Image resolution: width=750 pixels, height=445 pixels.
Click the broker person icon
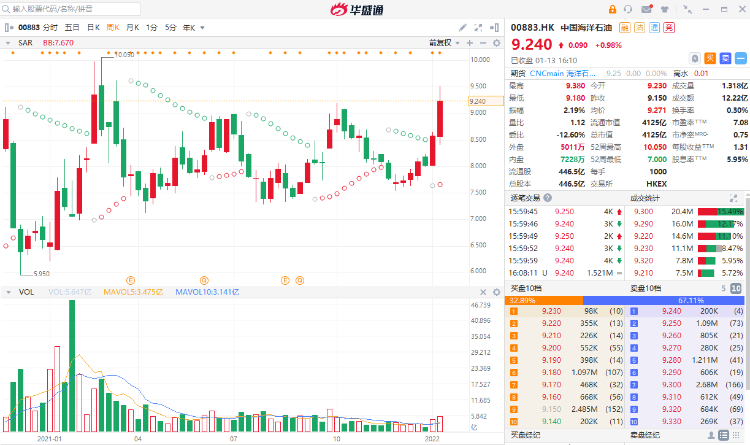pyautogui.click(x=711, y=435)
